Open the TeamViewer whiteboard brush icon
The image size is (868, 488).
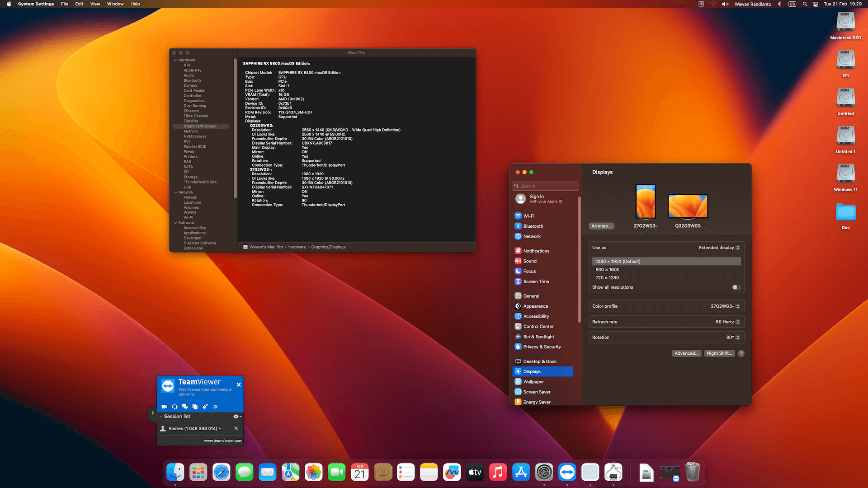point(205,407)
